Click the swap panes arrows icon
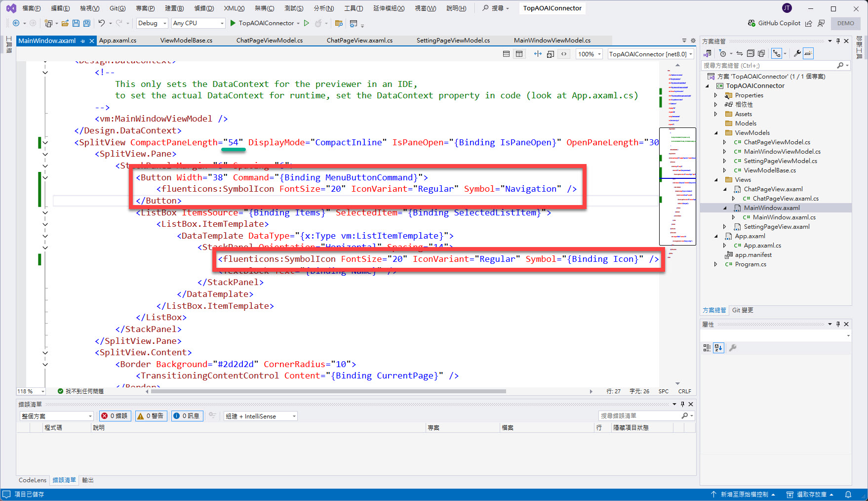 (538, 54)
